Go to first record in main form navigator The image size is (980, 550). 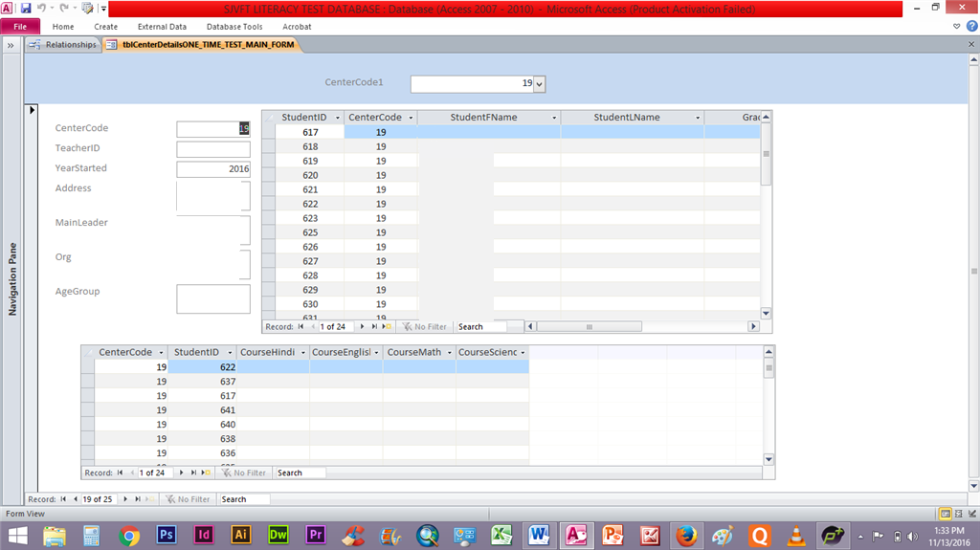63,498
